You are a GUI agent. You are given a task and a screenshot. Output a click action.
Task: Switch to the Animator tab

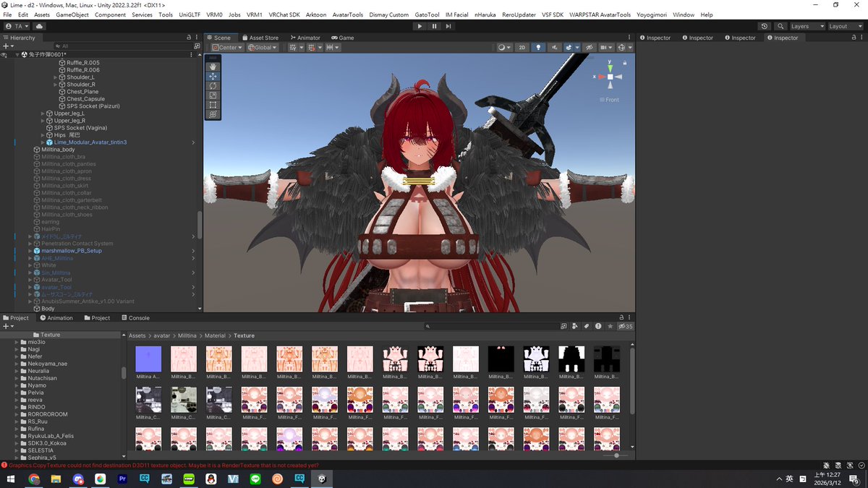[305, 38]
